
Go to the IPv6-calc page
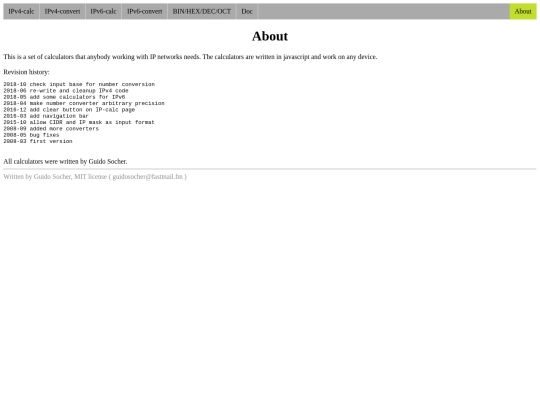pyautogui.click(x=103, y=11)
